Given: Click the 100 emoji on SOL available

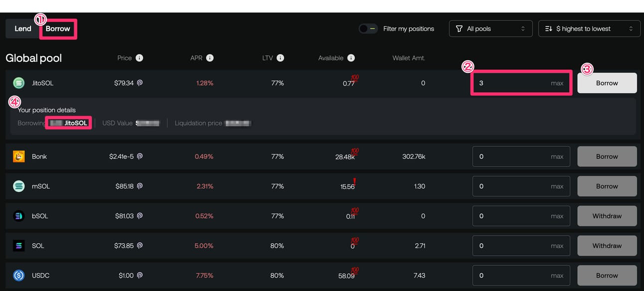Looking at the screenshot, I should [355, 241].
